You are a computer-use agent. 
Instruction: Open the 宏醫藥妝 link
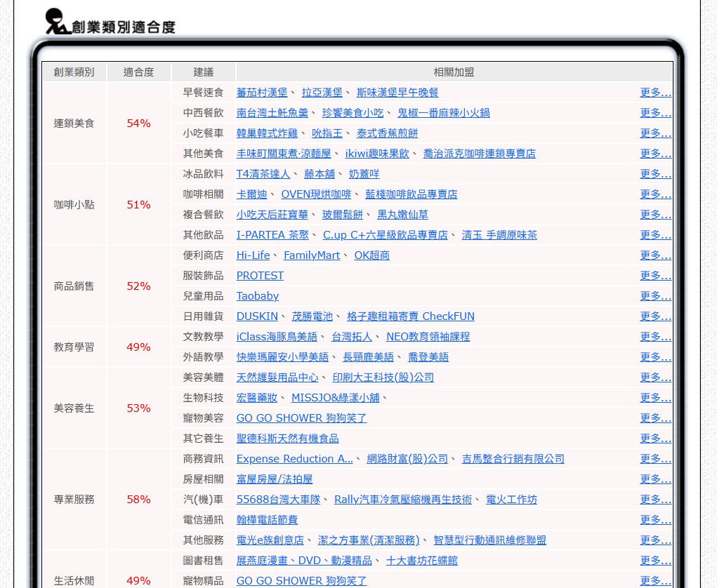(256, 398)
